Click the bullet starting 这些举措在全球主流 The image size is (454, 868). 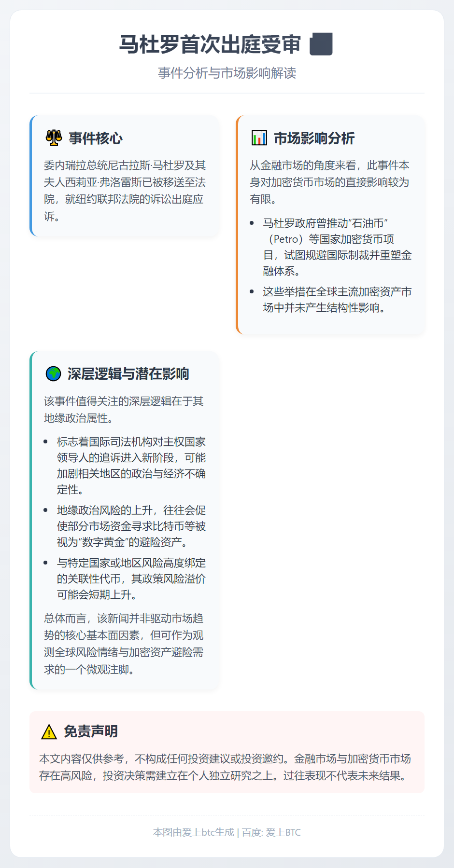pyautogui.click(x=337, y=300)
